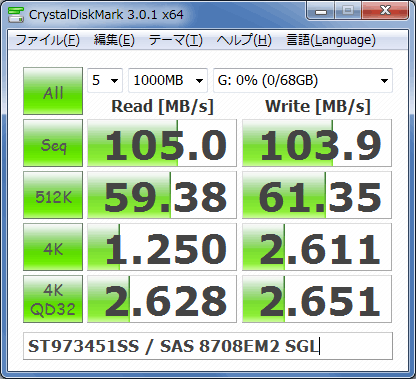
Task: Click the comment field with ST973451SS text
Action: [x=208, y=346]
